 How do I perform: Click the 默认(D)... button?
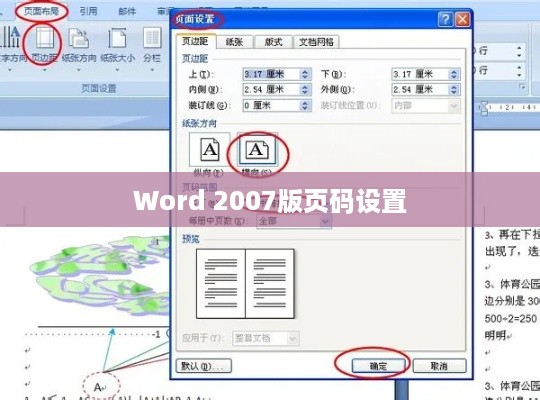tap(204, 366)
